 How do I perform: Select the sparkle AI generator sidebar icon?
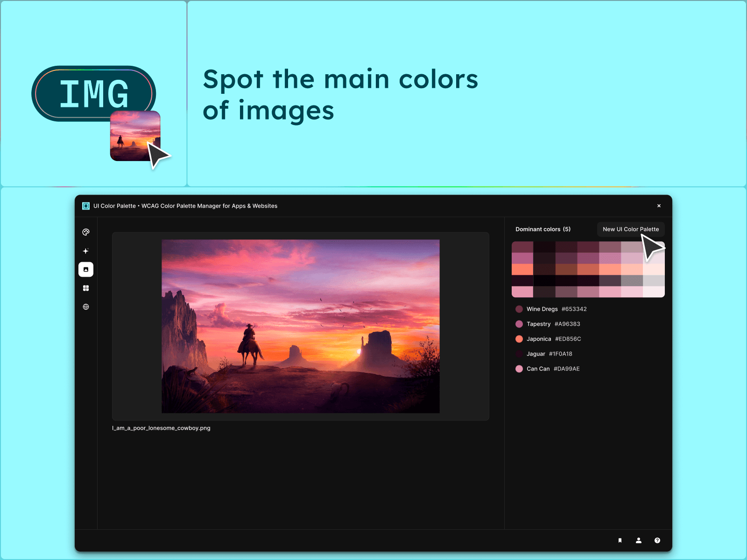click(86, 251)
